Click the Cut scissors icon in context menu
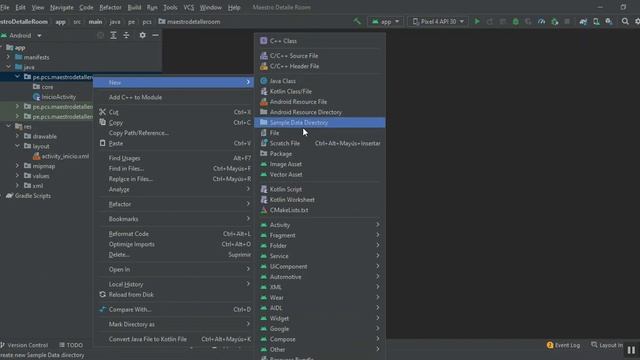 [102, 112]
